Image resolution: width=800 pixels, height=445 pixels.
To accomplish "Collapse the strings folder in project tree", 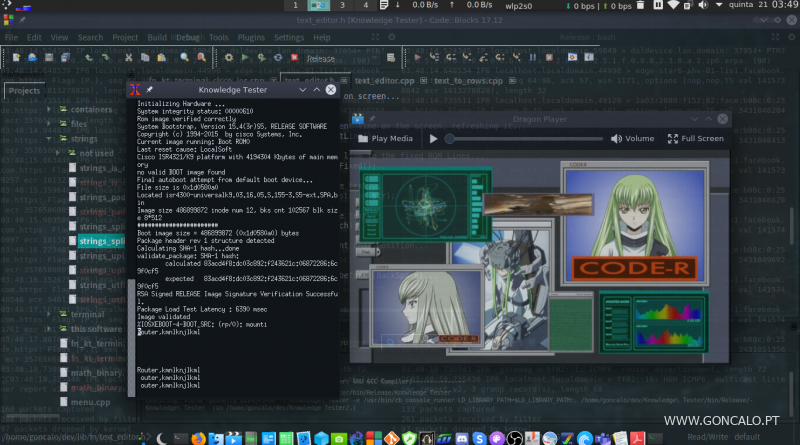I will (49, 138).
